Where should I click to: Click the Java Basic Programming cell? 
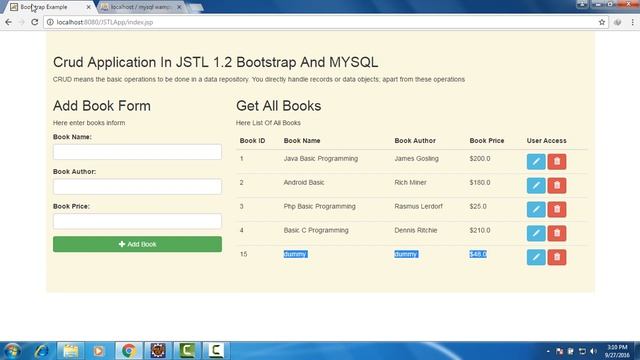pos(321,158)
